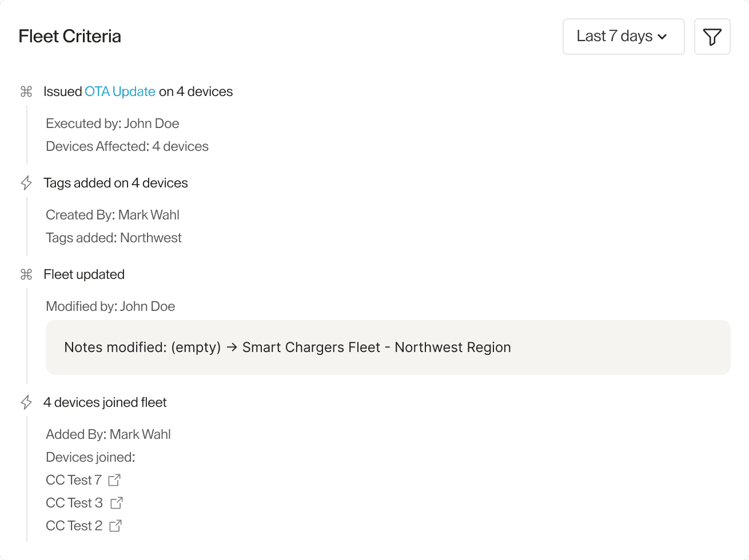The width and height of the screenshot is (749, 560).
Task: Open the filter options funnel icon
Action: click(712, 37)
